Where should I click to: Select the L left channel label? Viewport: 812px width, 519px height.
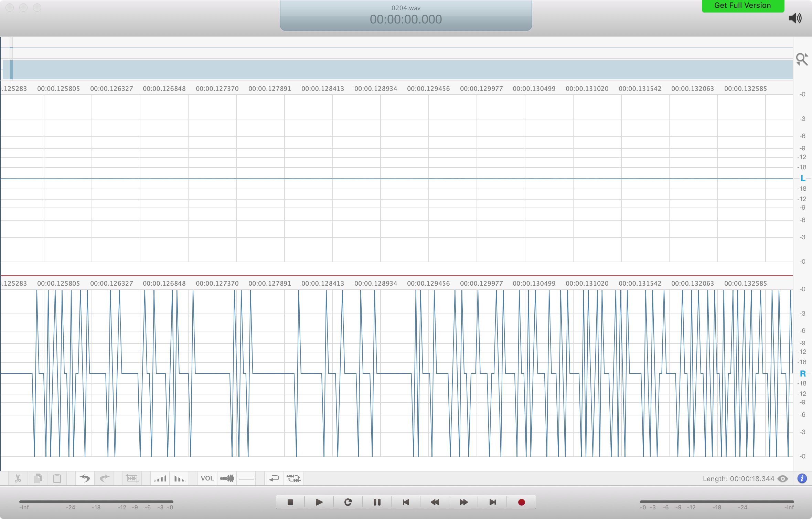[803, 178]
